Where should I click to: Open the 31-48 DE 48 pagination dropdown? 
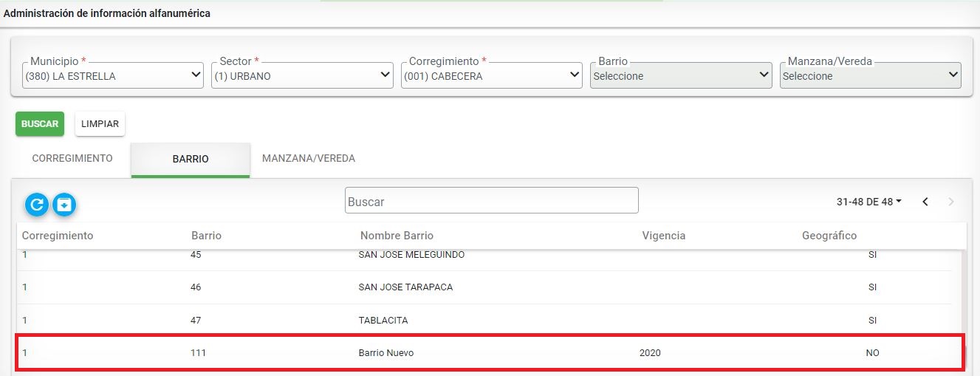(x=869, y=202)
